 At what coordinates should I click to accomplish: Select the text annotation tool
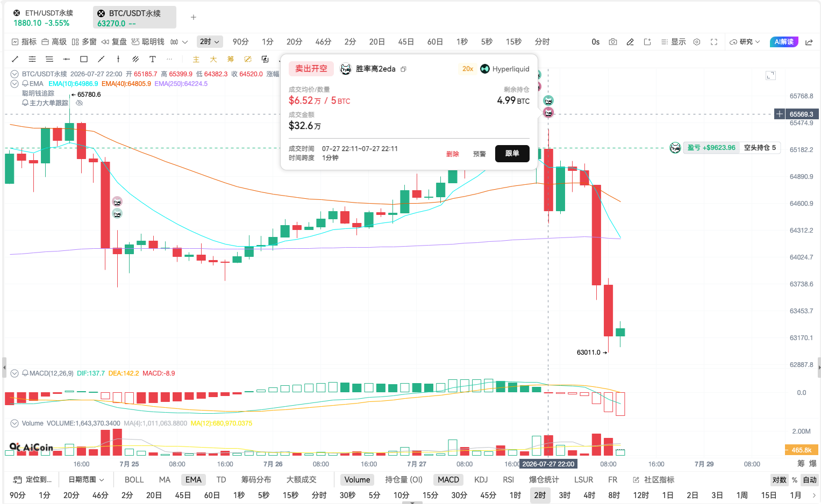pos(153,59)
